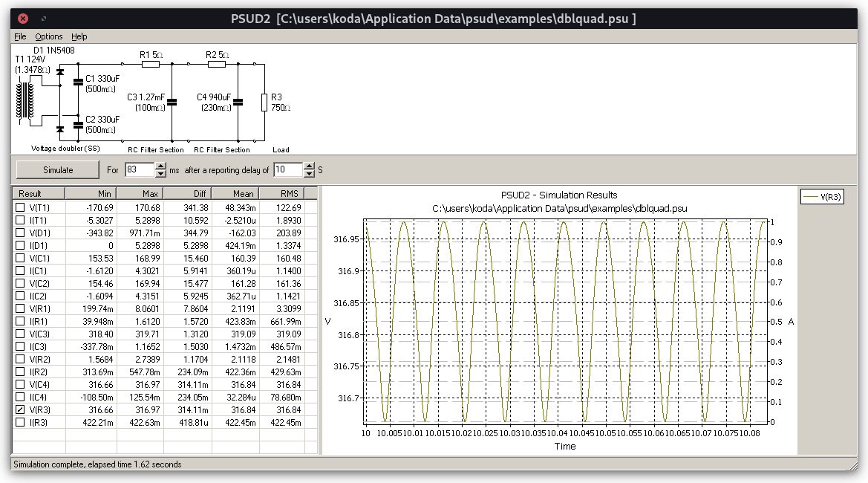868x483 pixels.
Task: Open the Help menu
Action: point(79,36)
